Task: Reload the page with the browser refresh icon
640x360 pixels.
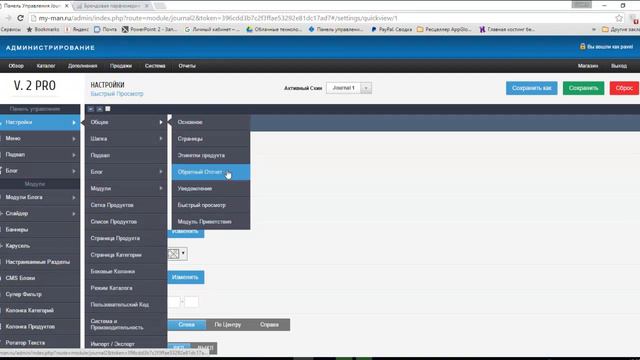Action: 20,18
